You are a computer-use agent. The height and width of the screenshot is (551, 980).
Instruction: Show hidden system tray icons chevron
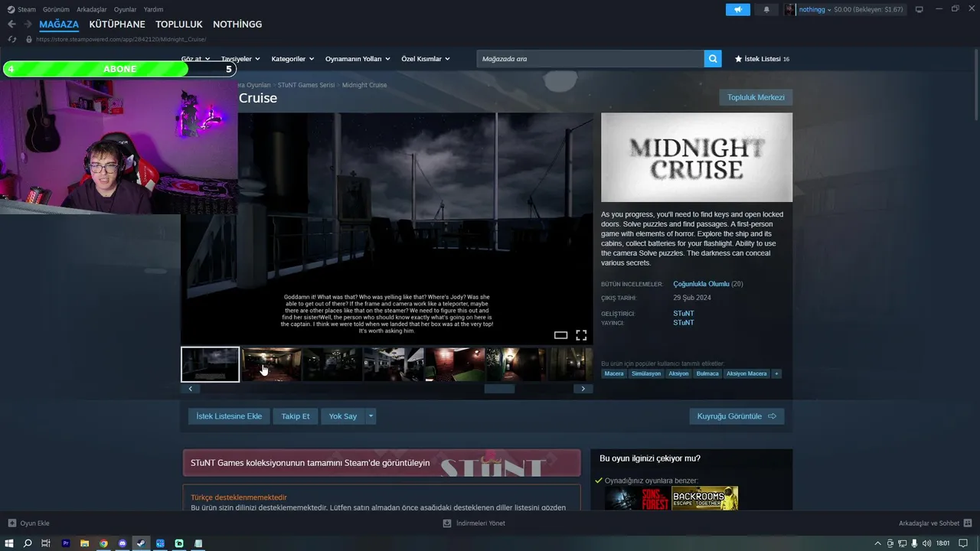(x=880, y=543)
